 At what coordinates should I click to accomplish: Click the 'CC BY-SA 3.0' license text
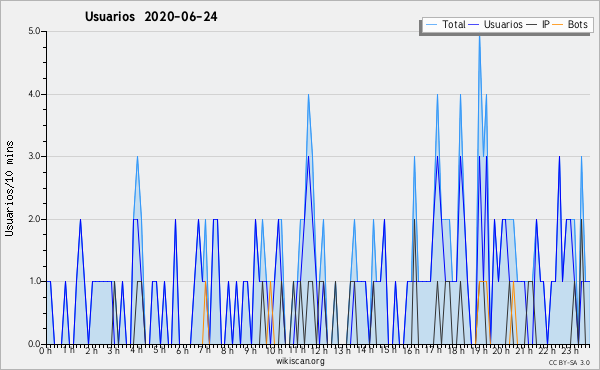pyautogui.click(x=569, y=362)
